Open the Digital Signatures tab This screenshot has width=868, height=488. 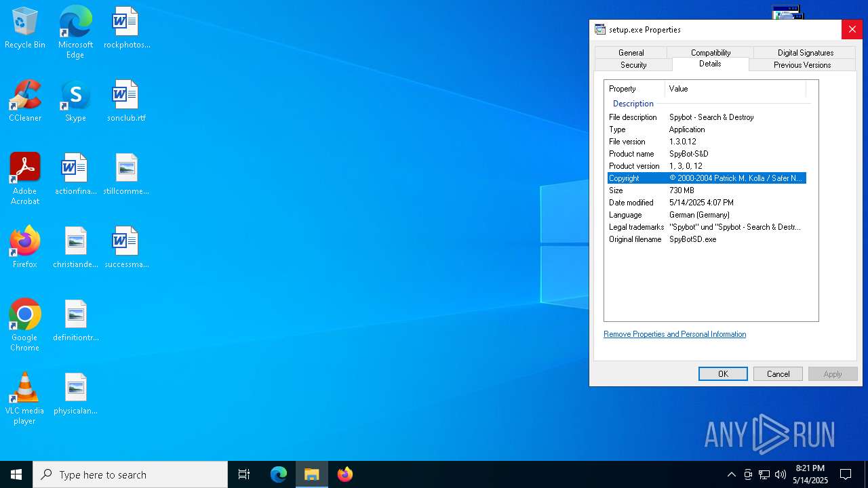click(805, 53)
